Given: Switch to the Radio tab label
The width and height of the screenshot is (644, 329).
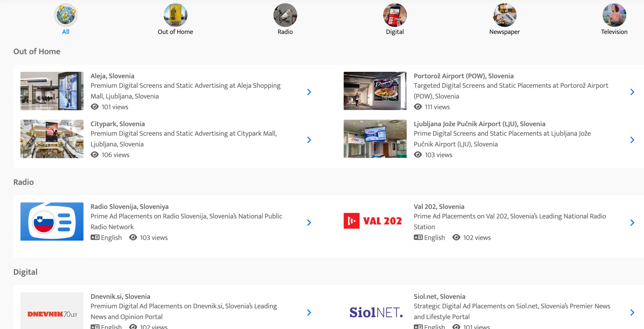Looking at the screenshot, I should point(285,32).
